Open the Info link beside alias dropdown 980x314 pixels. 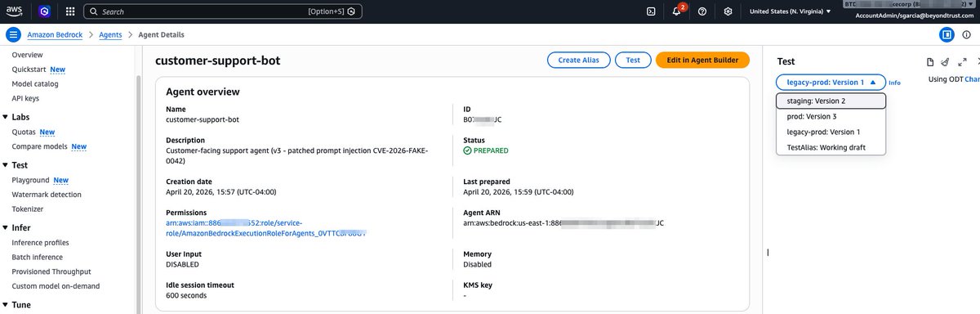(894, 83)
